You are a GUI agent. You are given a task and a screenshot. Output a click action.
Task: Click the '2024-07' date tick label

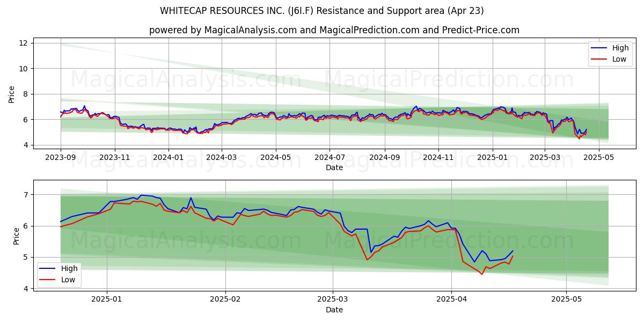pos(330,157)
